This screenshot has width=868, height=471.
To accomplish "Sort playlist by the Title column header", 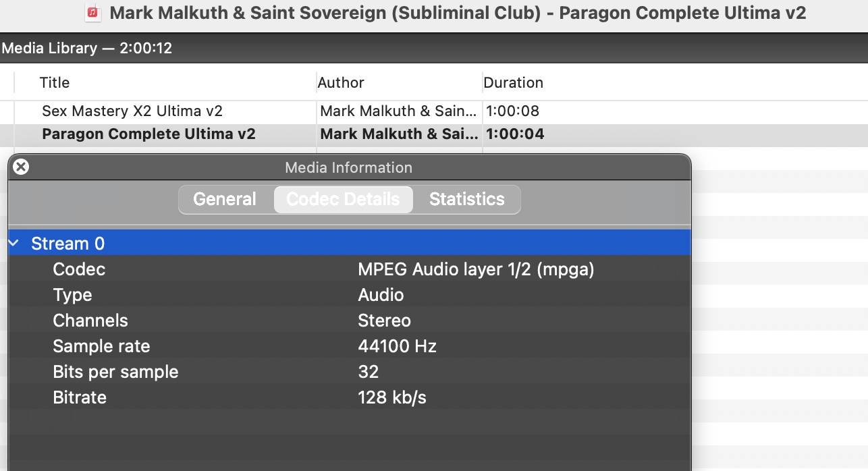I will [55, 83].
